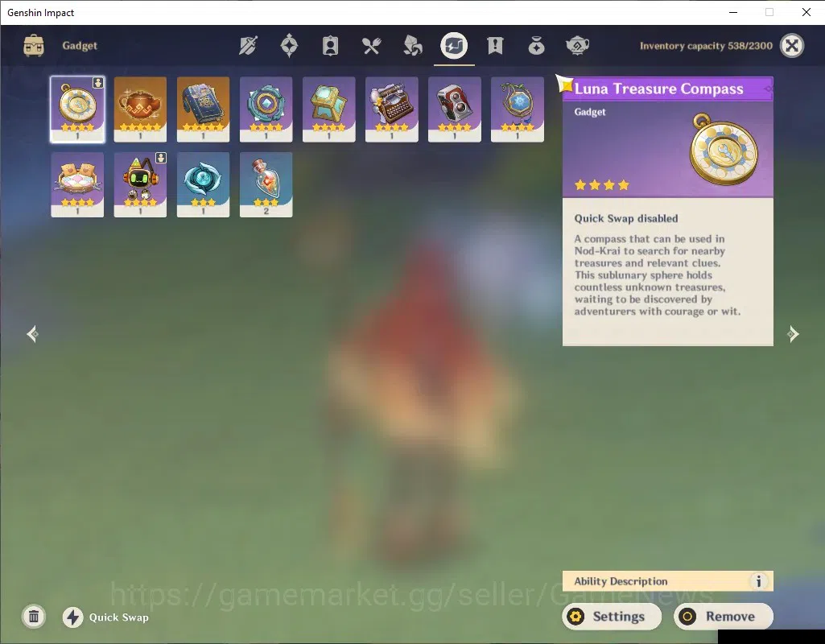Screen dimensions: 825x644
Task: Go to next page with right arrow
Action: 793,334
